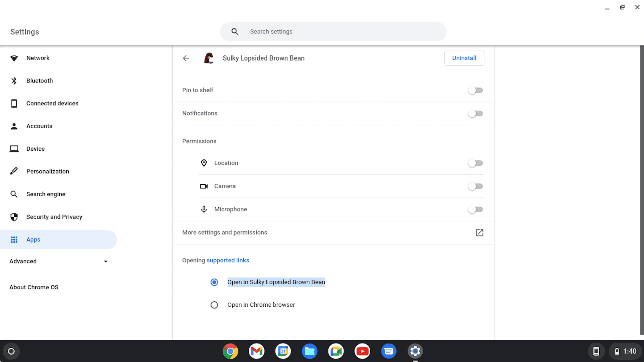Enable the Location permission toggle

pyautogui.click(x=475, y=163)
